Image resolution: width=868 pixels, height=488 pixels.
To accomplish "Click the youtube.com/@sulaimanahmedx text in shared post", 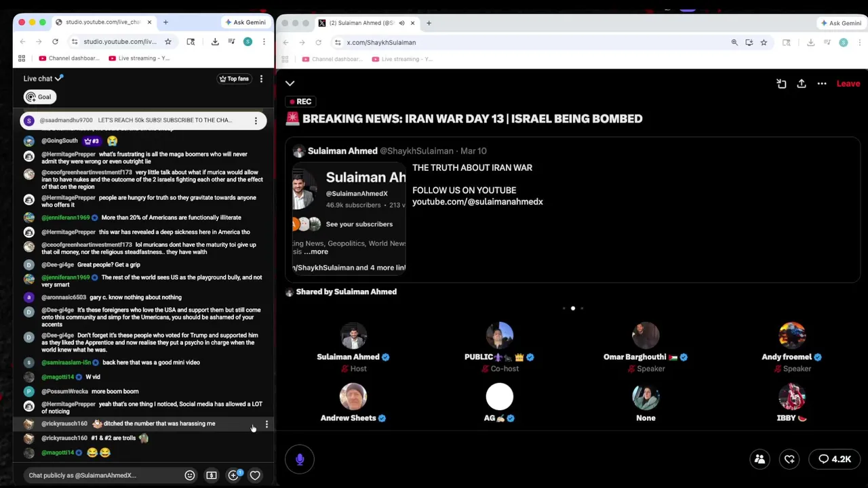I will 477,201.
